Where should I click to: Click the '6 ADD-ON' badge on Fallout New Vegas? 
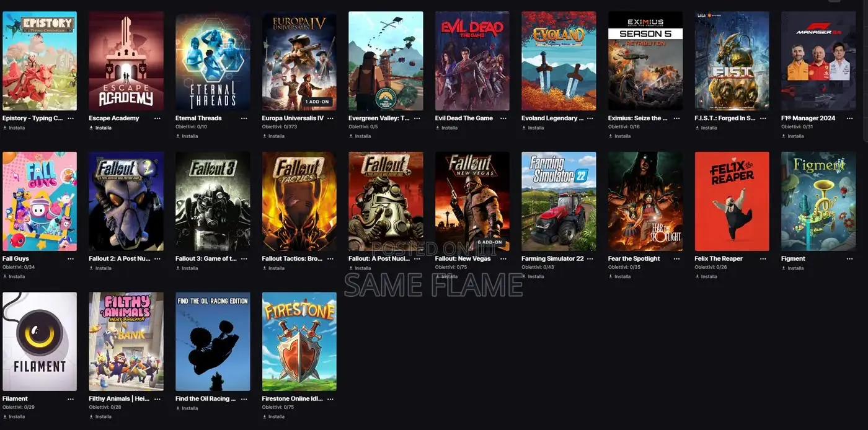tap(490, 242)
